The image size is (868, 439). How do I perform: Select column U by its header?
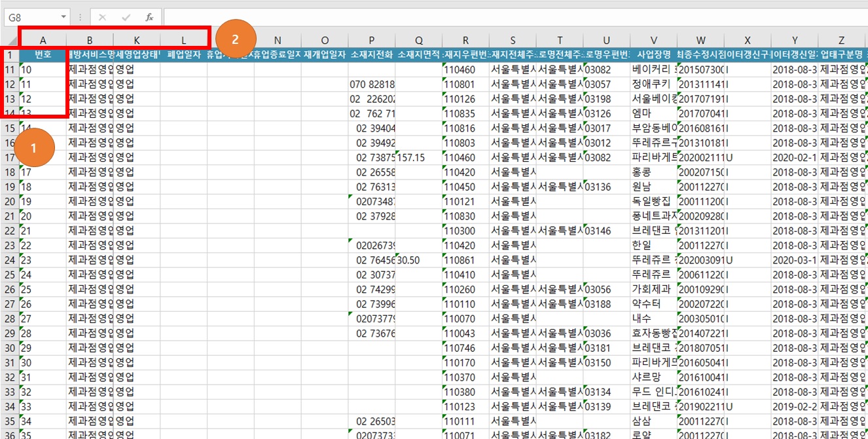pos(607,41)
